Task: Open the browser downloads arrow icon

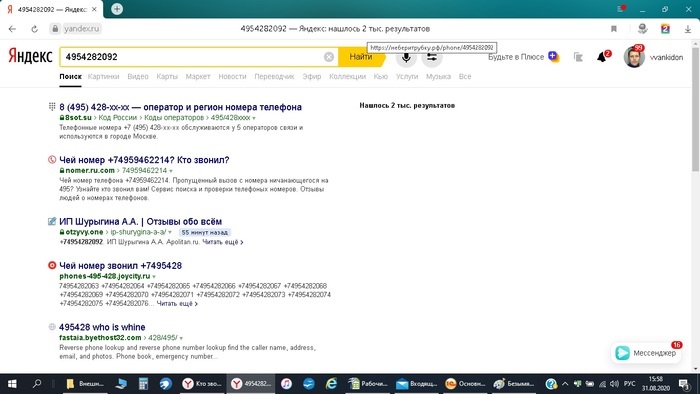Action: tap(688, 29)
